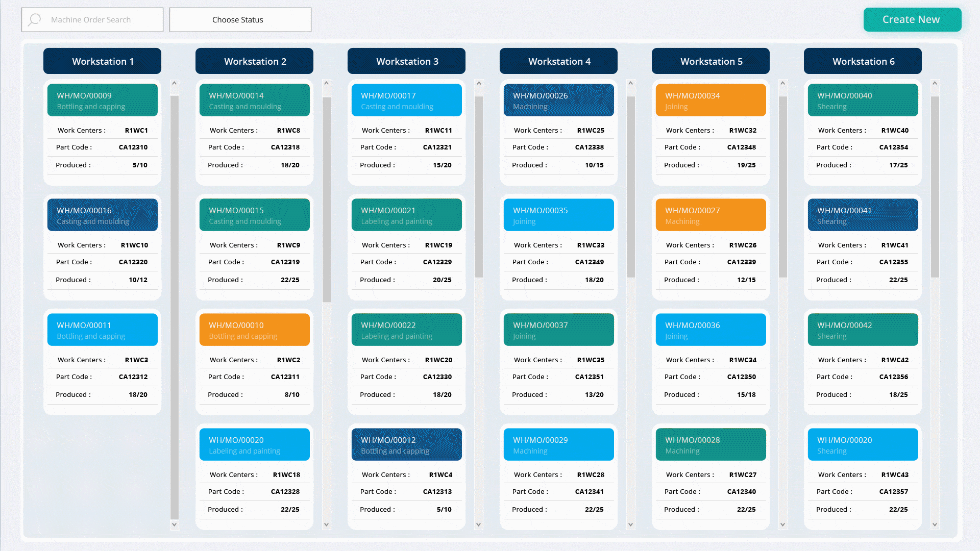Select the Workstation 3 header

point(406,61)
